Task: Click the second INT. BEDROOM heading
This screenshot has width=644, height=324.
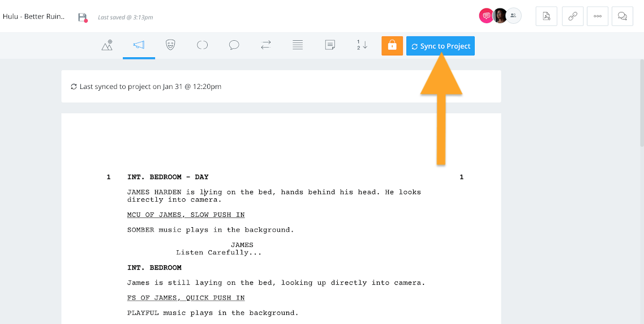Action: 154,268
